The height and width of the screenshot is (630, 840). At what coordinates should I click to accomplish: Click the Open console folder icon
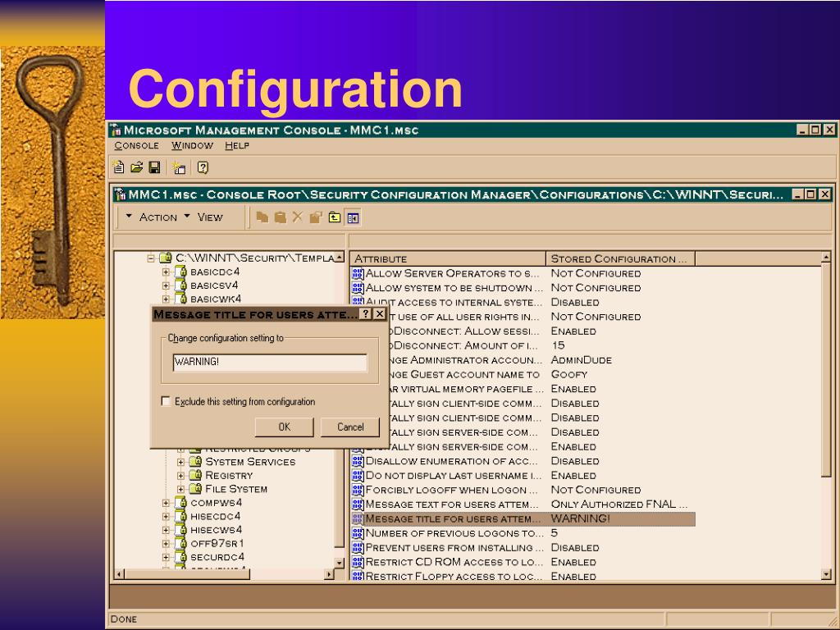pos(137,167)
